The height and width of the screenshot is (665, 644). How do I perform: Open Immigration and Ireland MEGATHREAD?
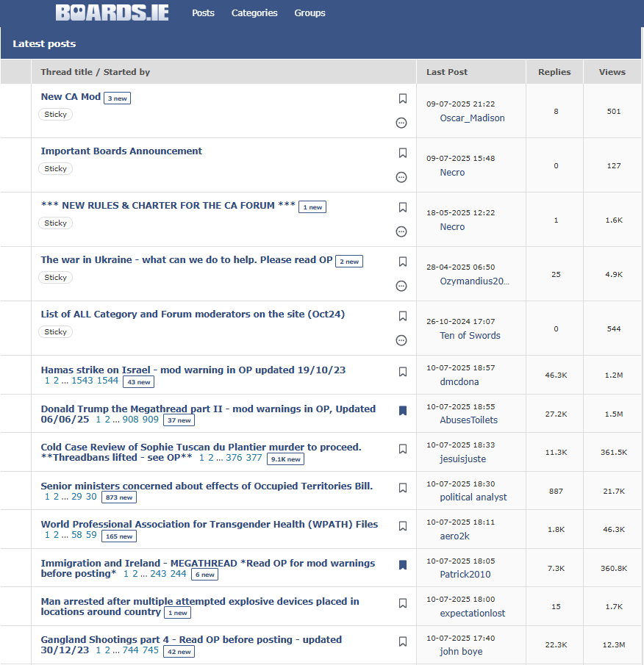(x=208, y=563)
